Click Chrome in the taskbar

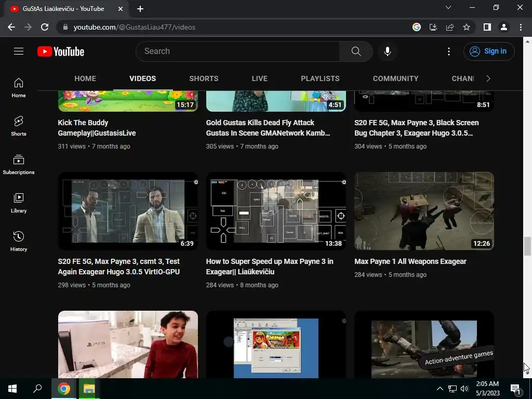[x=64, y=389]
